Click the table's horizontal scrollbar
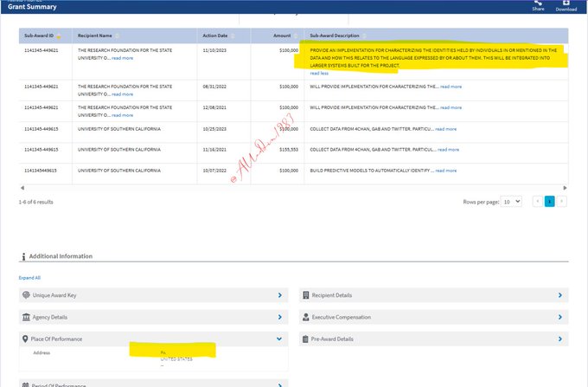588x387 pixels. [294, 186]
